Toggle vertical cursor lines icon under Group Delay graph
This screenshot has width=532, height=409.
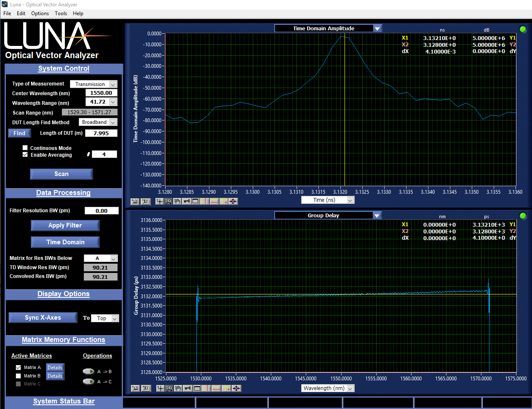[x=206, y=388]
